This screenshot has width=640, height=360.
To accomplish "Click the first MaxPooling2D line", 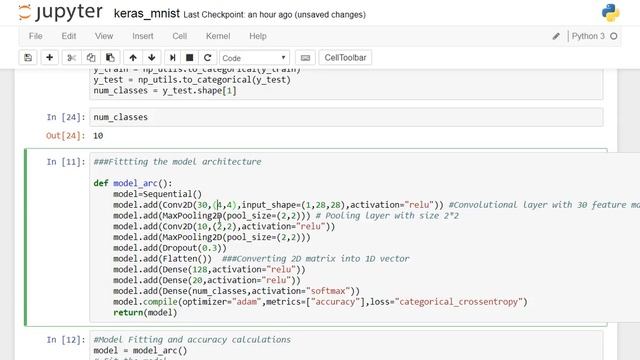I will click(211, 216).
